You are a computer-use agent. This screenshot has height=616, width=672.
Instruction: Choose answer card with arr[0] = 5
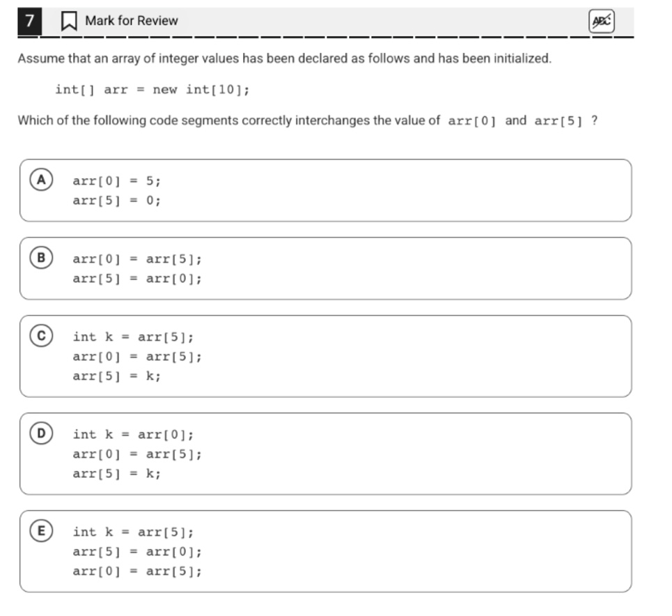(x=326, y=190)
